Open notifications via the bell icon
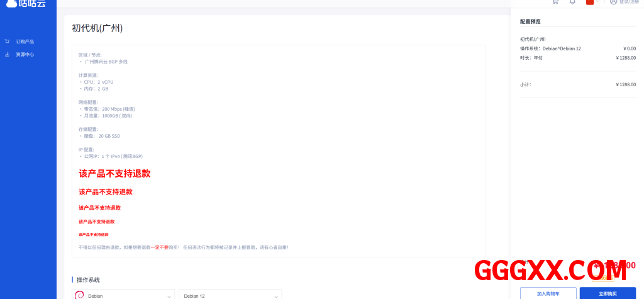This screenshot has width=644, height=299. click(572, 2)
